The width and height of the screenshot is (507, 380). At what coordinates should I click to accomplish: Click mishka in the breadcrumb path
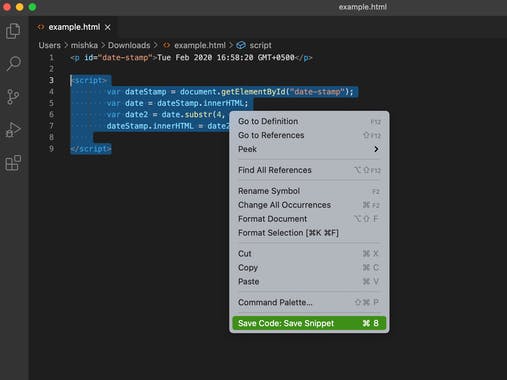[84, 45]
